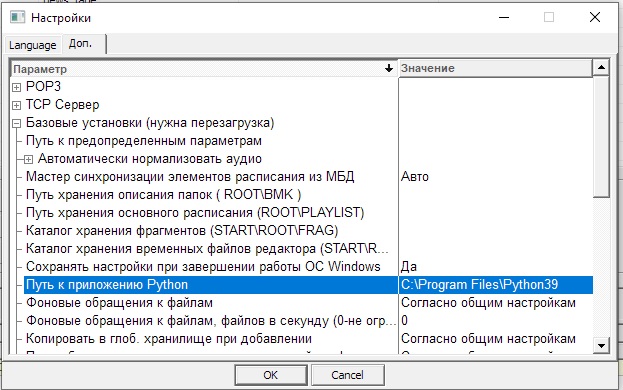Click the 0 value cell
The image size is (623, 390).
point(495,320)
